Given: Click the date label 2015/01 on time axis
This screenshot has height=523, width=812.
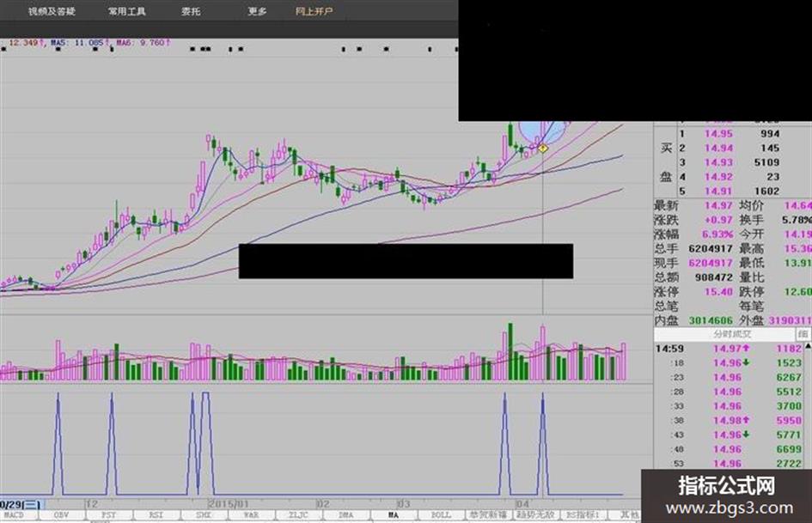Looking at the screenshot, I should click(229, 504).
